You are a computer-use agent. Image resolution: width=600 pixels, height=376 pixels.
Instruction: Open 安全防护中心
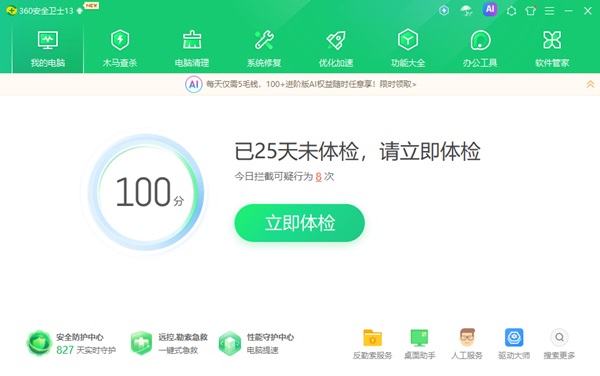point(71,343)
